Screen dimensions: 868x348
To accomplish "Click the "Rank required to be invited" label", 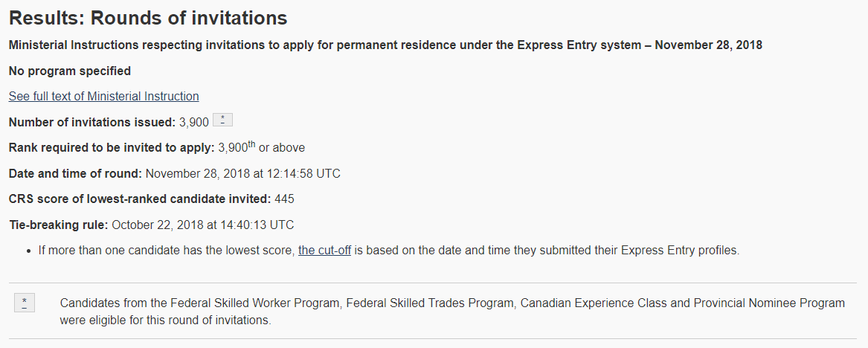I will click(x=112, y=148).
